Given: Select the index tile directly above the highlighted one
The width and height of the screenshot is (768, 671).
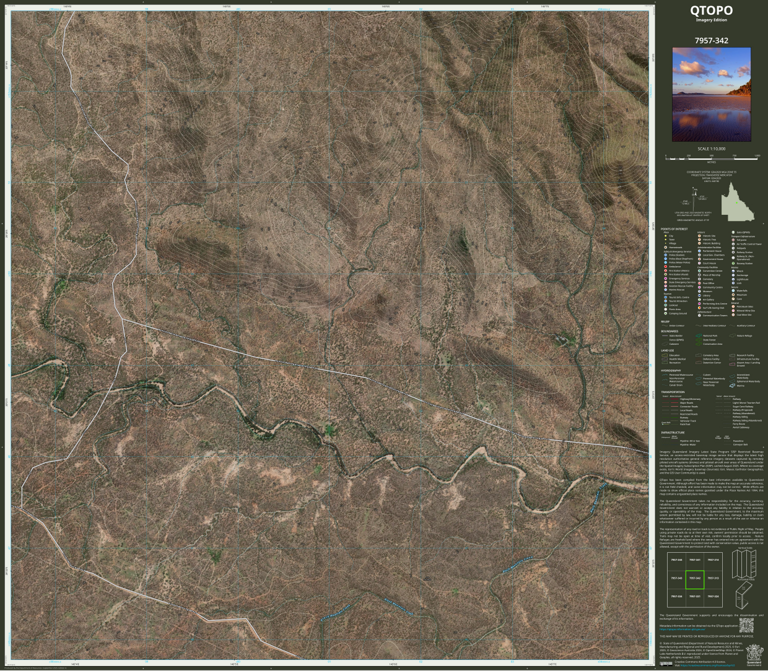Looking at the screenshot, I should point(695,561).
